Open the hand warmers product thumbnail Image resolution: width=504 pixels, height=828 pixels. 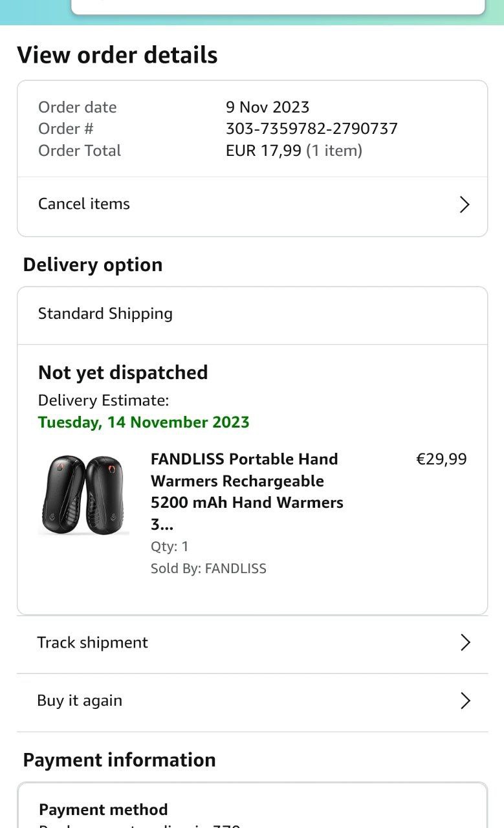[83, 496]
